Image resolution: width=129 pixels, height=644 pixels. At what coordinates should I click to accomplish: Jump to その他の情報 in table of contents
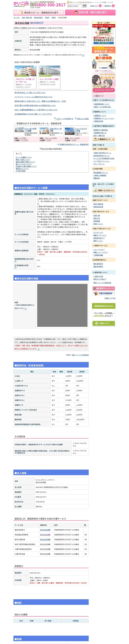[x=21, y=171]
